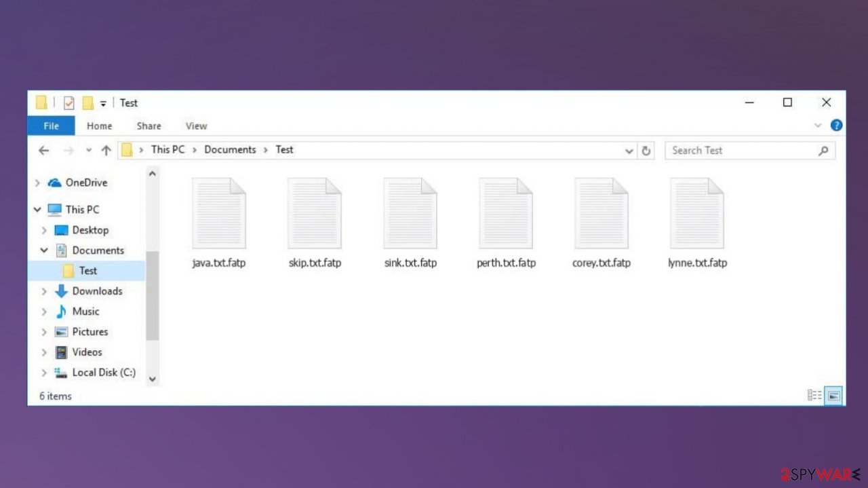Collapse the ribbon with the chevron arrow
This screenshot has height=488, width=868.
point(818,125)
